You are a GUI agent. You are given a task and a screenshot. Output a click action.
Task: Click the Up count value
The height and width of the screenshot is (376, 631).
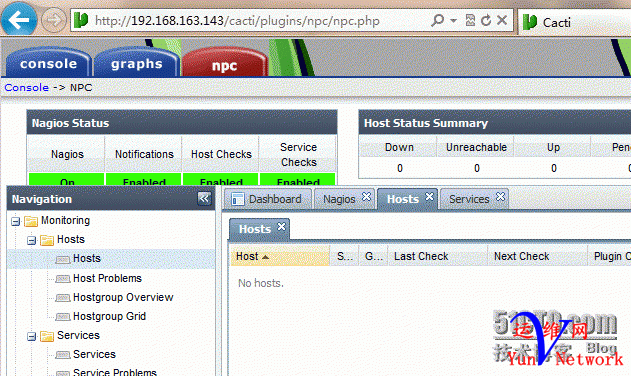554,168
